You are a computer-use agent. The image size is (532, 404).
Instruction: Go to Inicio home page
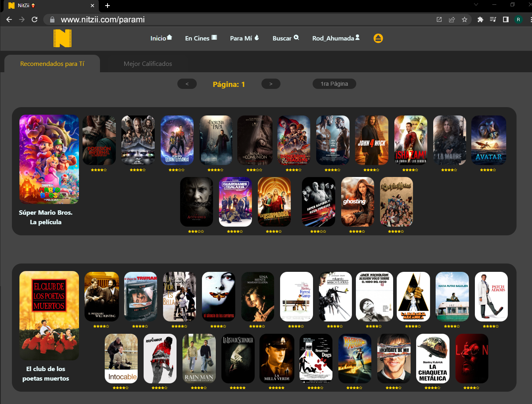161,38
